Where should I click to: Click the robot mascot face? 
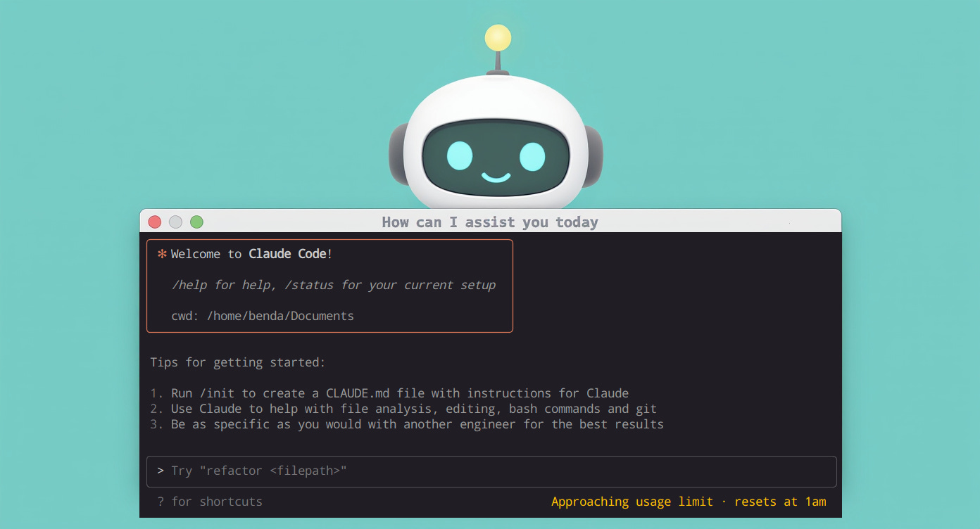tap(496, 157)
